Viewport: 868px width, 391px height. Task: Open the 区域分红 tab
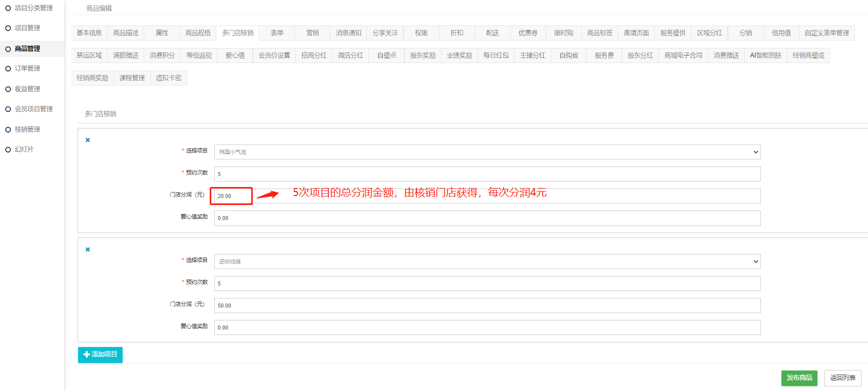tap(709, 33)
